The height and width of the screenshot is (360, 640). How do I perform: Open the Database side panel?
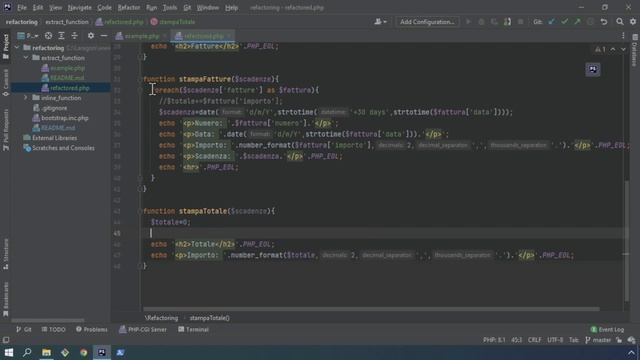635,50
